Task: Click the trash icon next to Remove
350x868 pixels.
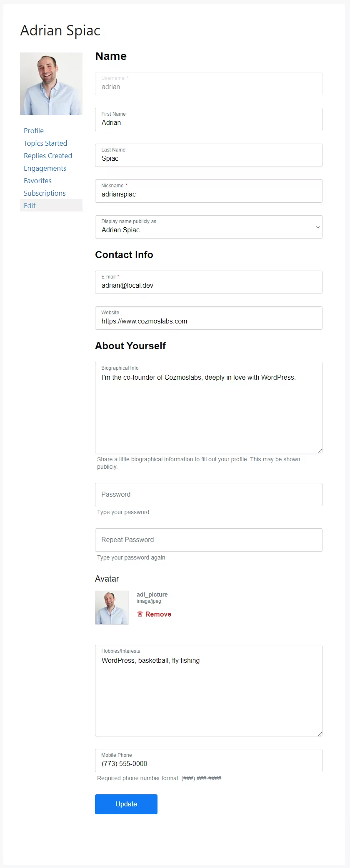Action: tap(140, 614)
